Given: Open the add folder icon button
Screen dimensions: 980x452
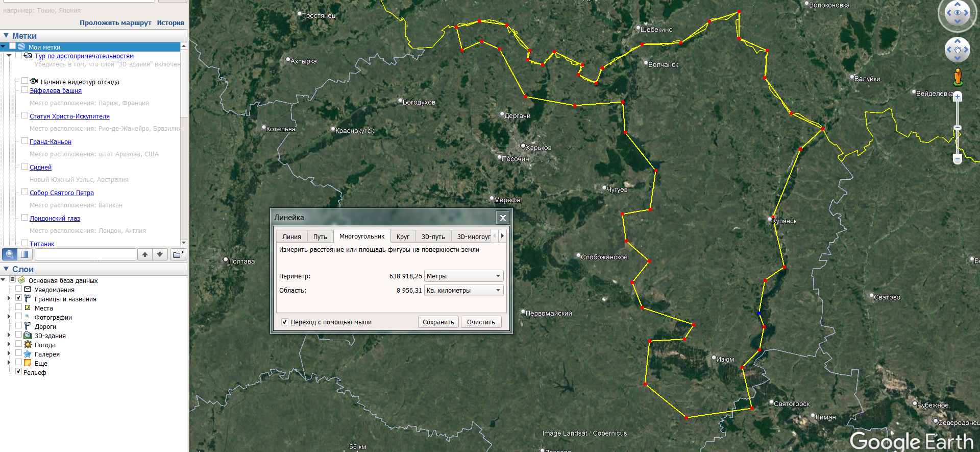Looking at the screenshot, I should [178, 254].
